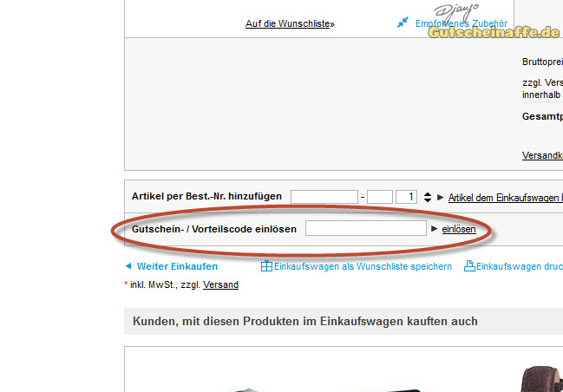Screen dimensions: 563x392
Task: Click the 'einlösen' redeem link
Action: pyautogui.click(x=459, y=229)
